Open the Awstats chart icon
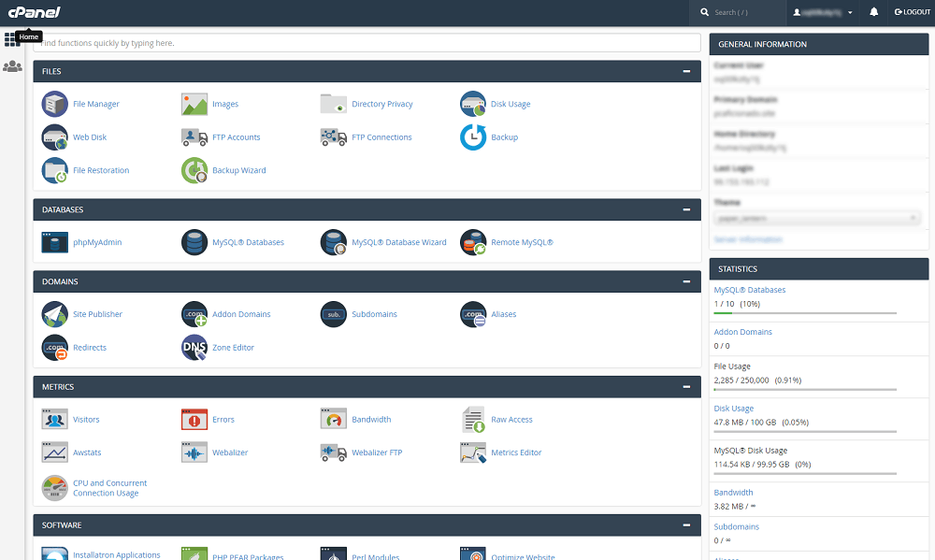This screenshot has height=560, width=935. click(x=54, y=452)
